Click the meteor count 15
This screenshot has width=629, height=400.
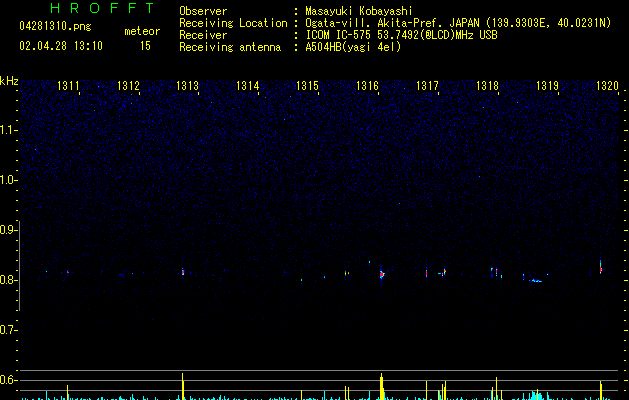tap(145, 46)
